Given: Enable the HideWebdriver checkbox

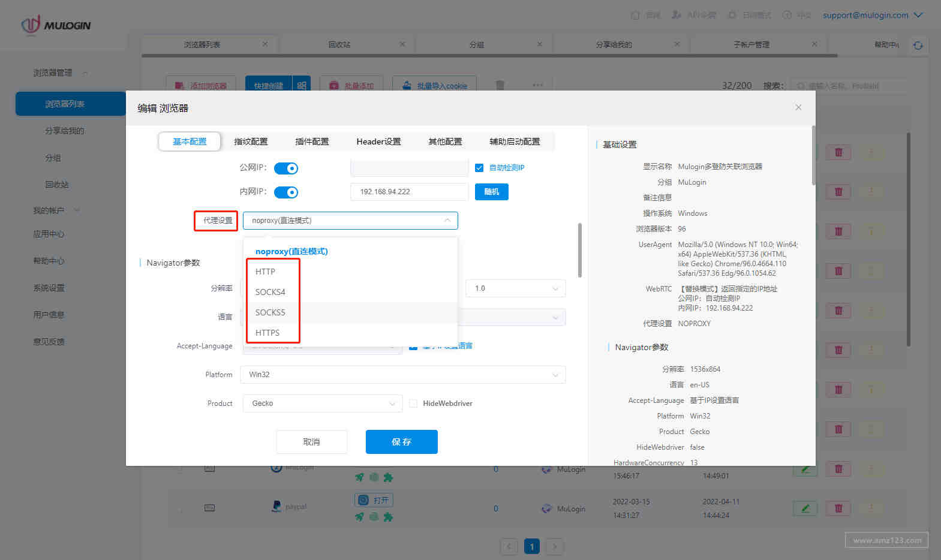Looking at the screenshot, I should pos(413,404).
